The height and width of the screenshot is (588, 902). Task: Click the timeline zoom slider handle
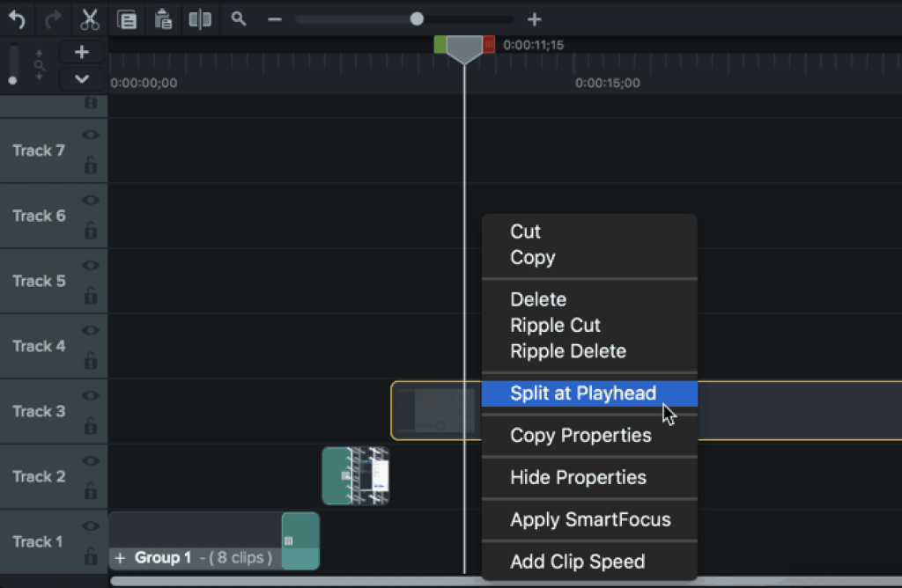417,18
